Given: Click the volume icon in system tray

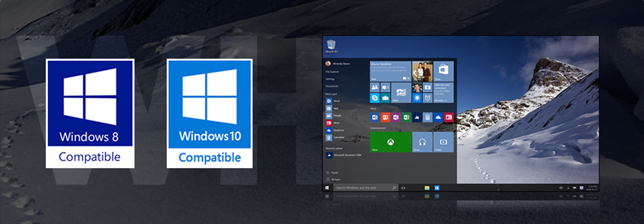Looking at the screenshot, I should [x=560, y=188].
